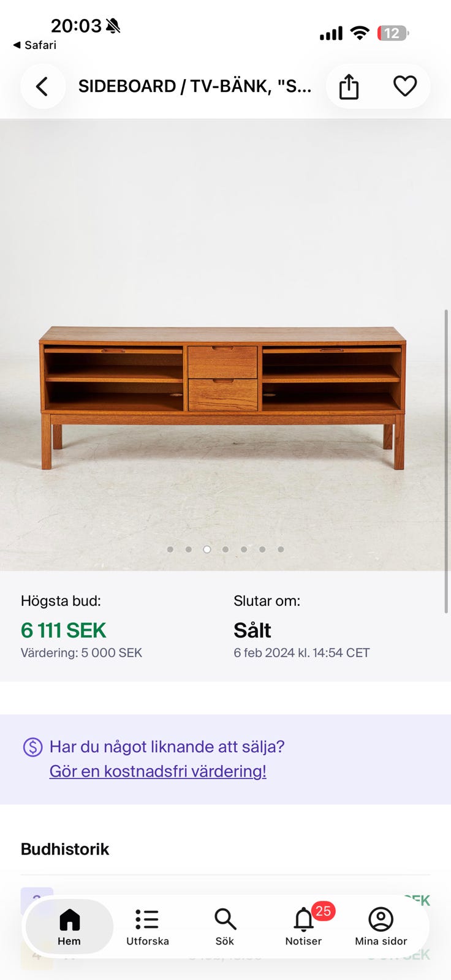The width and height of the screenshot is (451, 980).
Task: Tap the 6 111 SEK highest bid
Action: pyautogui.click(x=64, y=630)
